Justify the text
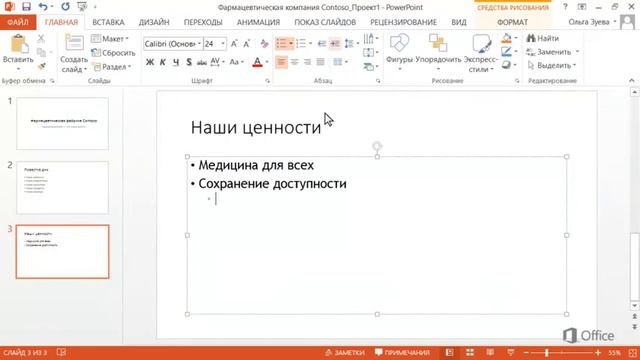640x360 pixels. tap(320, 62)
